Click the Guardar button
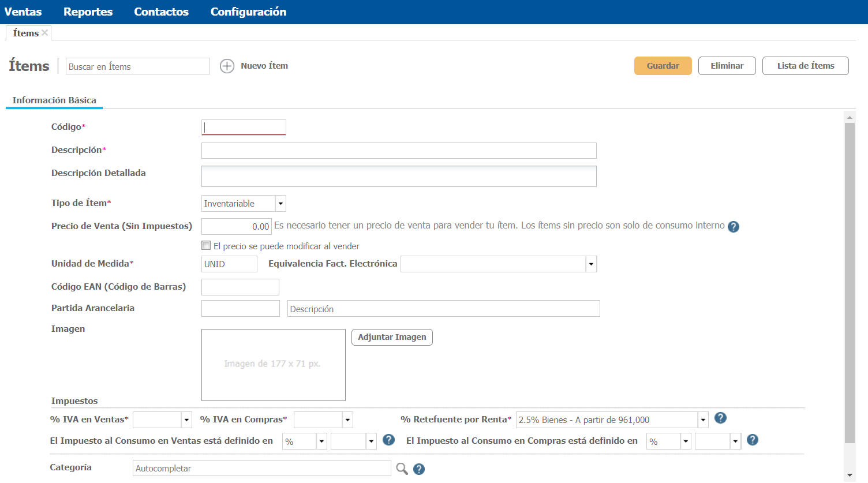 (663, 66)
